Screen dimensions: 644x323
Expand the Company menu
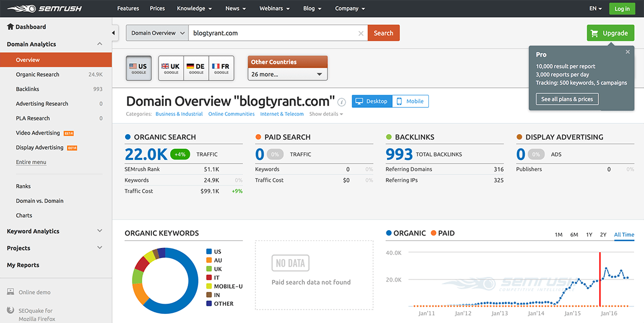click(350, 9)
